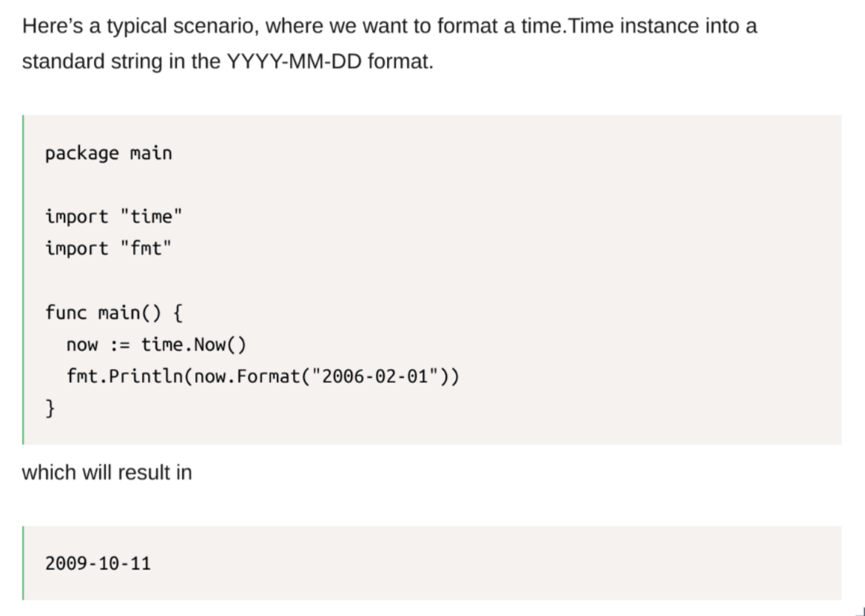Click the output text 2009-10-11
The width and height of the screenshot is (865, 616).
(98, 563)
